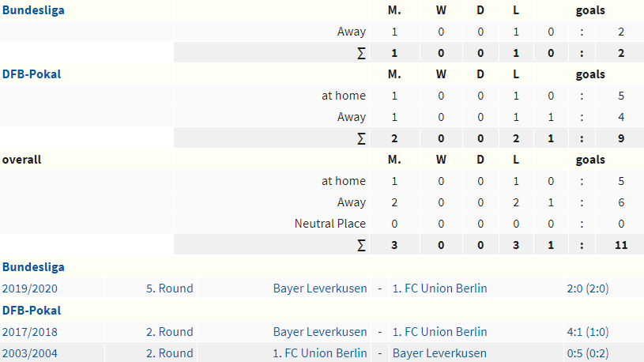The height and width of the screenshot is (362, 644).
Task: Open 2. Round link for 2017/2018
Action: pos(170,332)
